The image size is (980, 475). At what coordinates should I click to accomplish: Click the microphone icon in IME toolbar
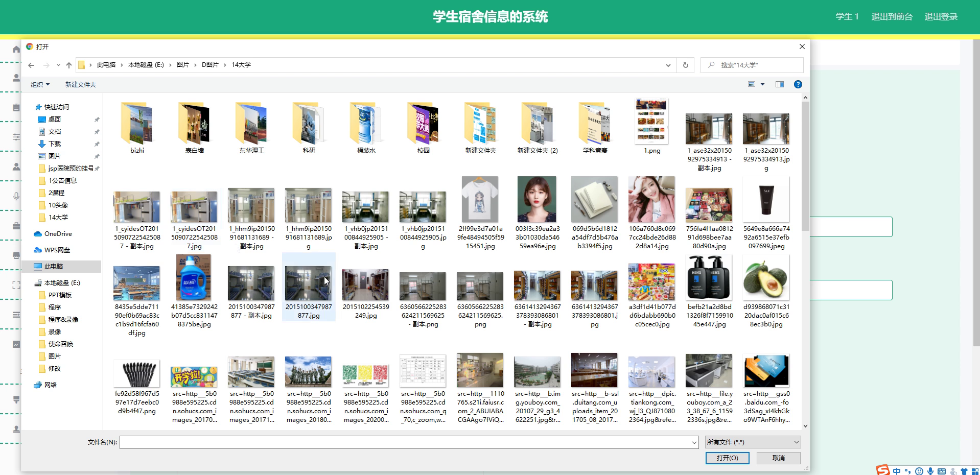pos(930,471)
